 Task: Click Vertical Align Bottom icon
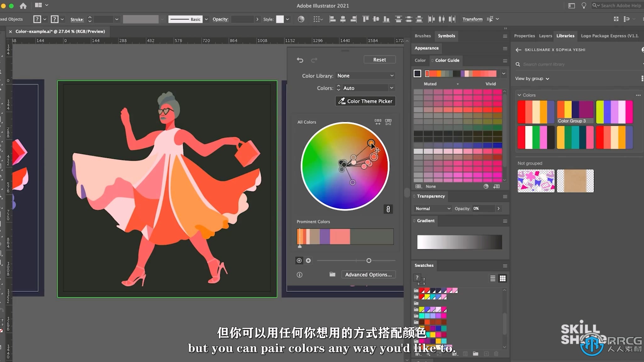point(386,19)
